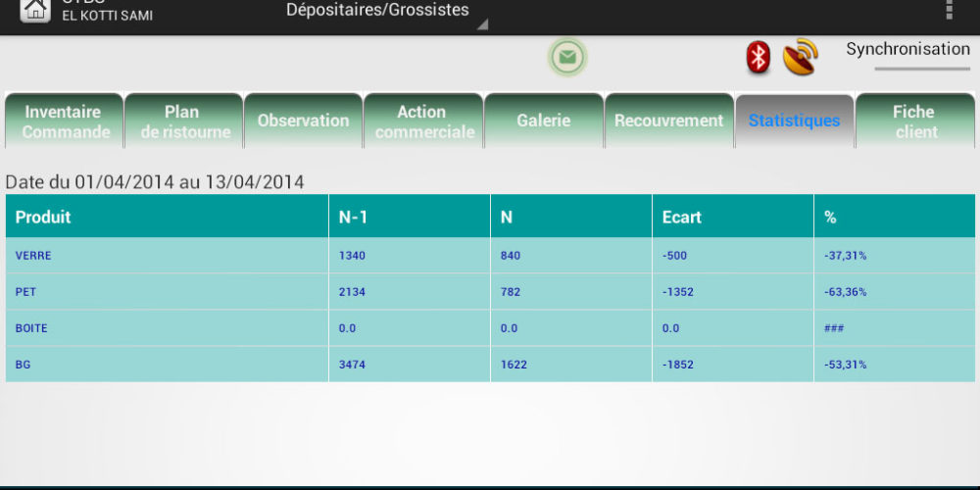Tap the home icon in top bar
Viewport: 980px width, 490px height.
click(35, 10)
